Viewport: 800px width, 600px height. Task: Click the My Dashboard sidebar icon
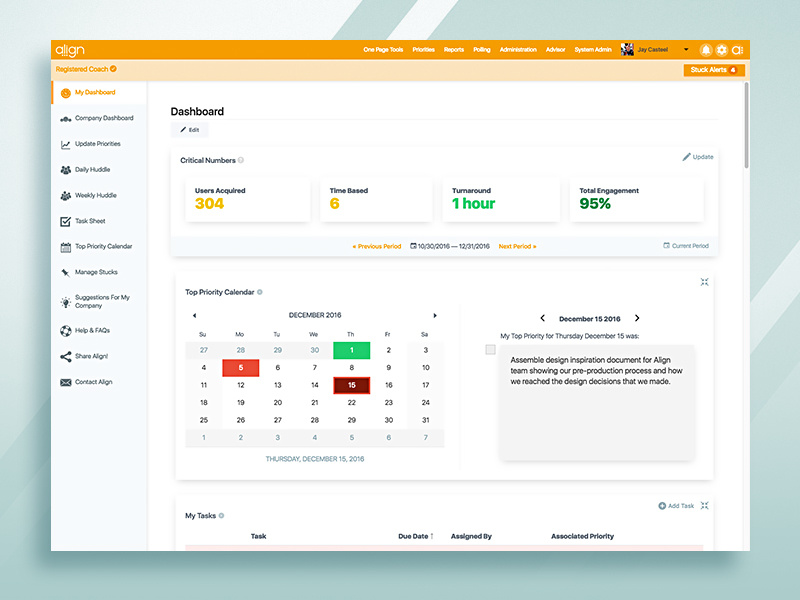point(66,93)
